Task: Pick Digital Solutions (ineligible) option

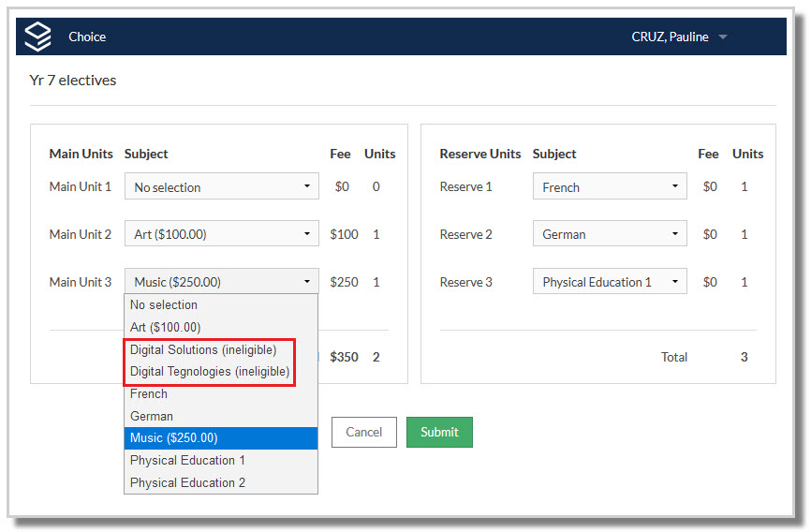Action: [x=221, y=350]
